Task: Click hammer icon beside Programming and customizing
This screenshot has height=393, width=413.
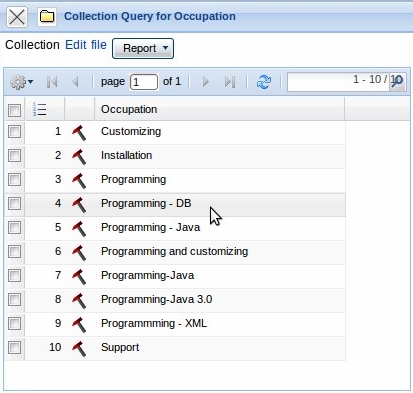Action: coord(79,253)
